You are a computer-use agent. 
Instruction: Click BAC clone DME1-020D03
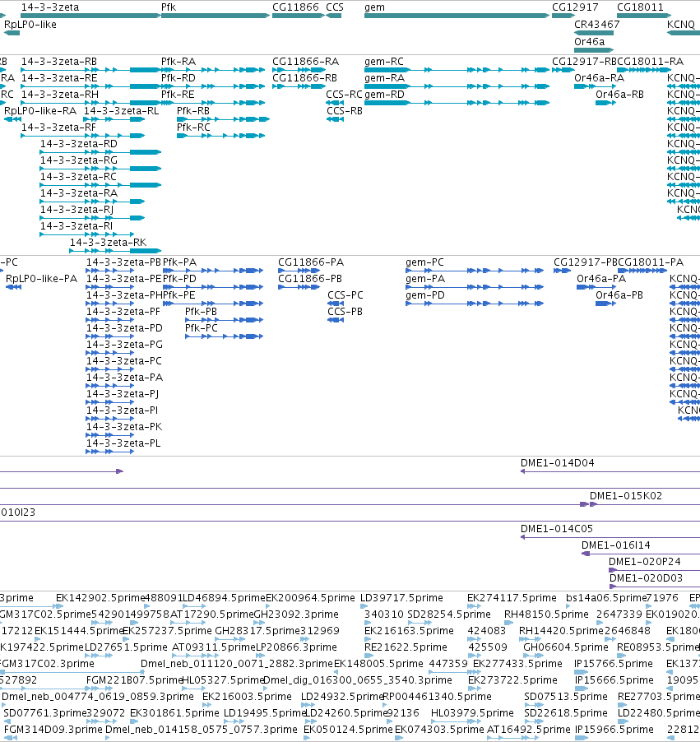click(646, 578)
